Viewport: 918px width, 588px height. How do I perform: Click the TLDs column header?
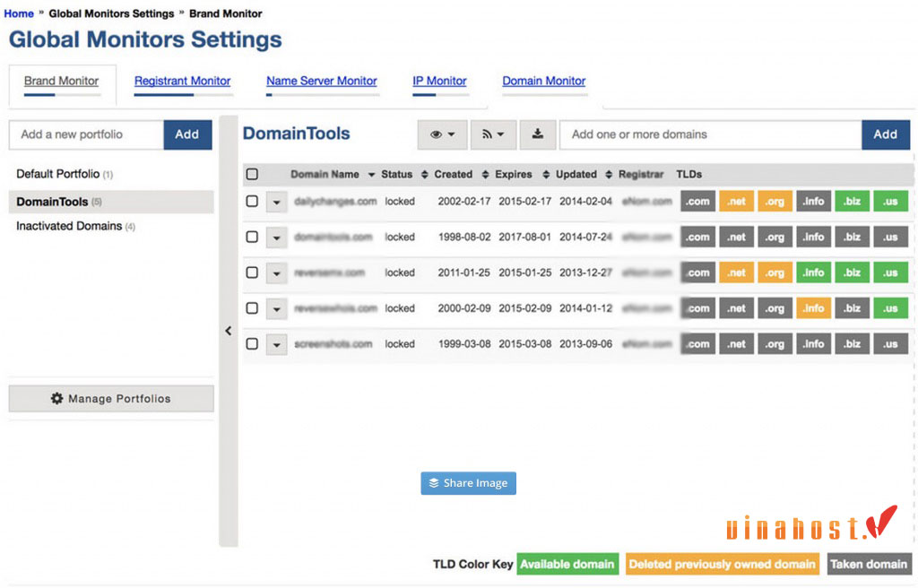(689, 175)
